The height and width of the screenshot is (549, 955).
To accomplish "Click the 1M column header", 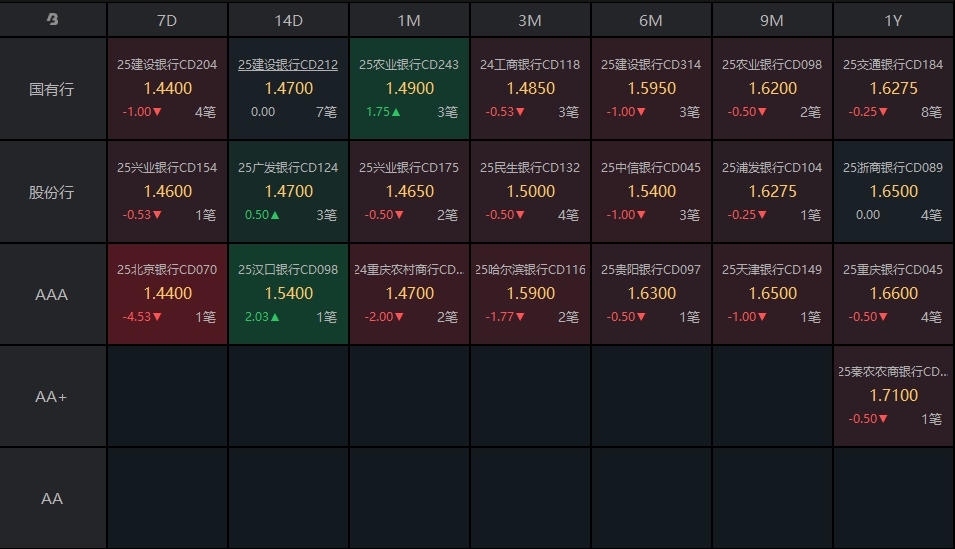I will point(409,20).
